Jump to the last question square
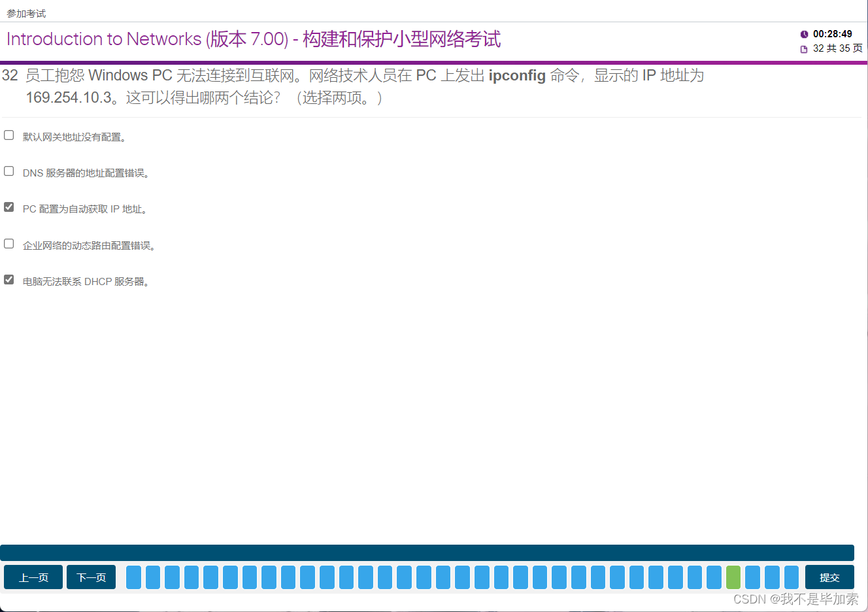 792,577
